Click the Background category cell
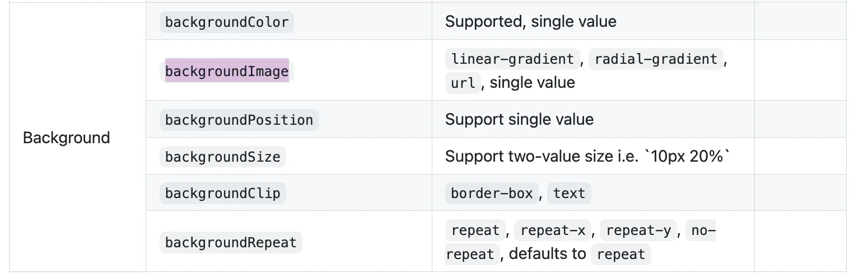Image resolution: width=868 pixels, height=273 pixels. point(66,138)
